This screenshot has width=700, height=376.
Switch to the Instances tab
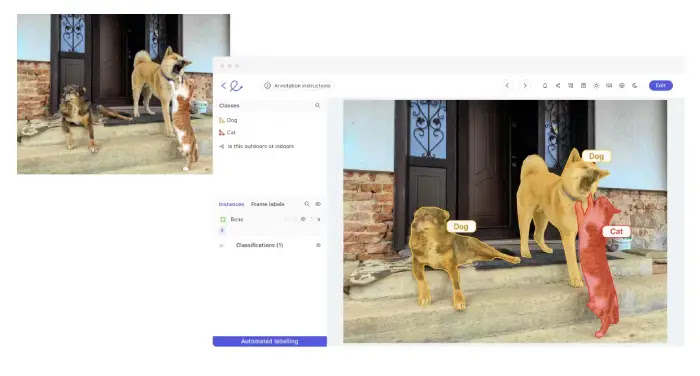pyautogui.click(x=231, y=204)
